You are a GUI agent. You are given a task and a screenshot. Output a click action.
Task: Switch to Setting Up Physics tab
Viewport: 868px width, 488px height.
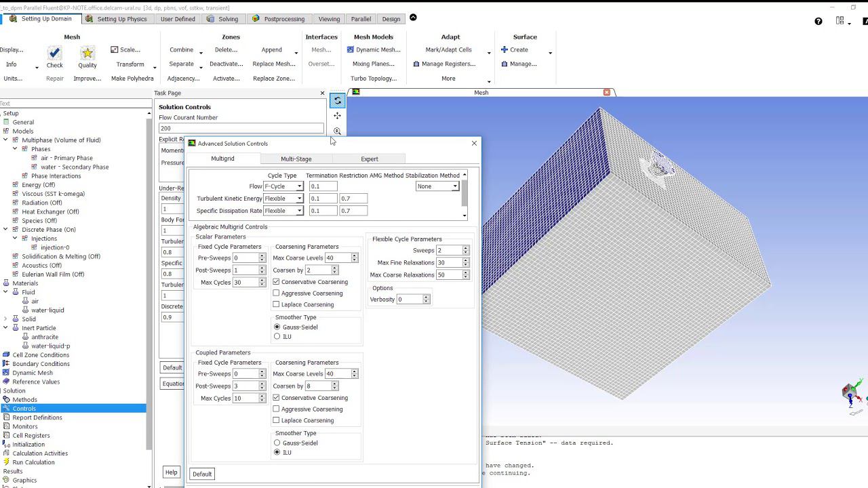[116, 19]
